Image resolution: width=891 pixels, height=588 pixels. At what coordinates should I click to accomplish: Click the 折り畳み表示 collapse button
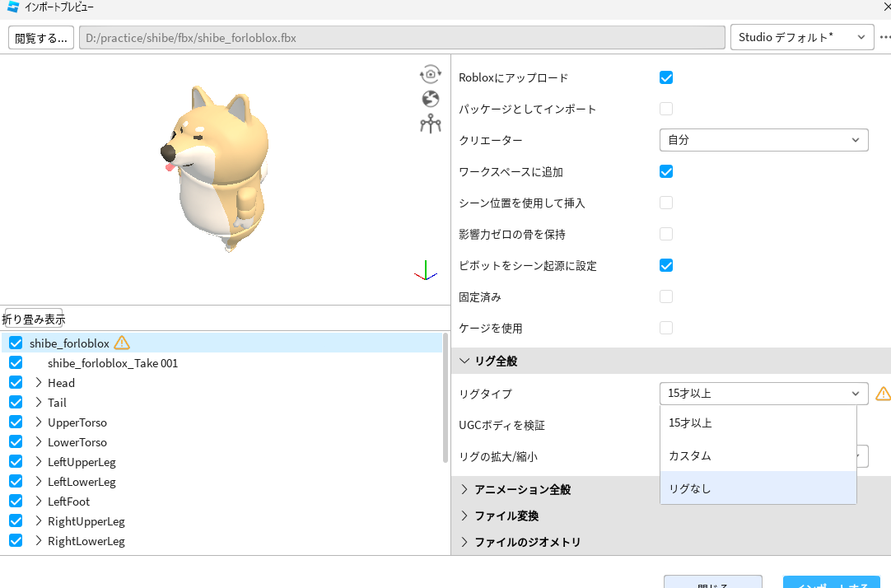click(34, 319)
